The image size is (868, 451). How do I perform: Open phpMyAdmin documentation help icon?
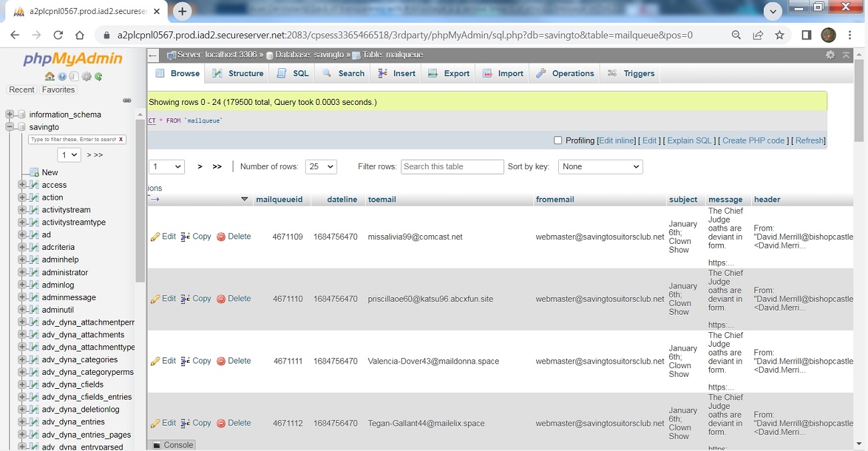[x=62, y=77]
